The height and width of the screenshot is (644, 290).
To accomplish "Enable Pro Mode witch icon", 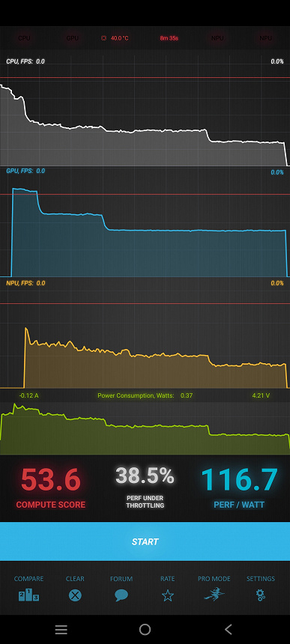I will [x=214, y=595].
